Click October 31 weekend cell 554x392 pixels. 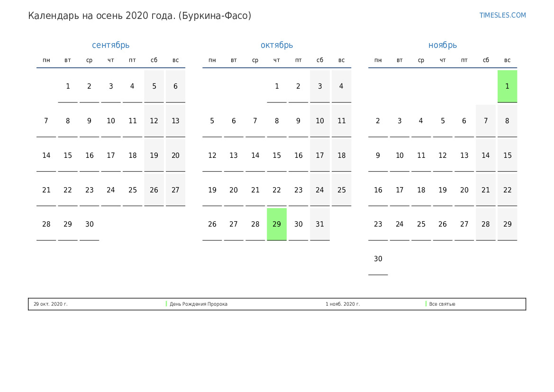pyautogui.click(x=320, y=224)
